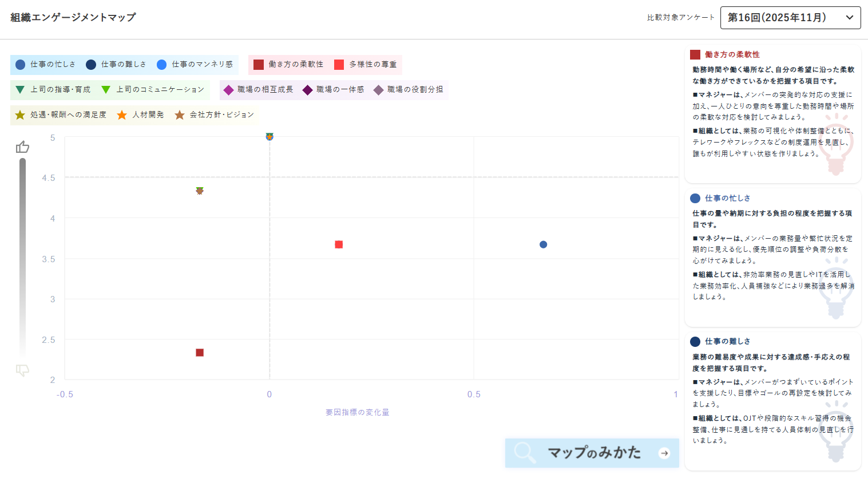
Task: Click the thumbs-down icon beside the chart
Action: click(x=22, y=370)
